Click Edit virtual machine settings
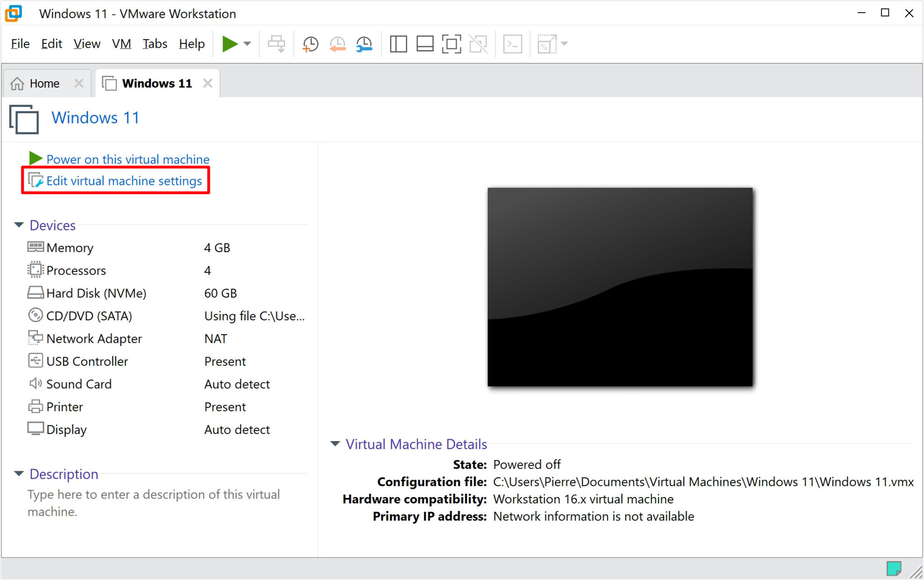 pyautogui.click(x=124, y=180)
